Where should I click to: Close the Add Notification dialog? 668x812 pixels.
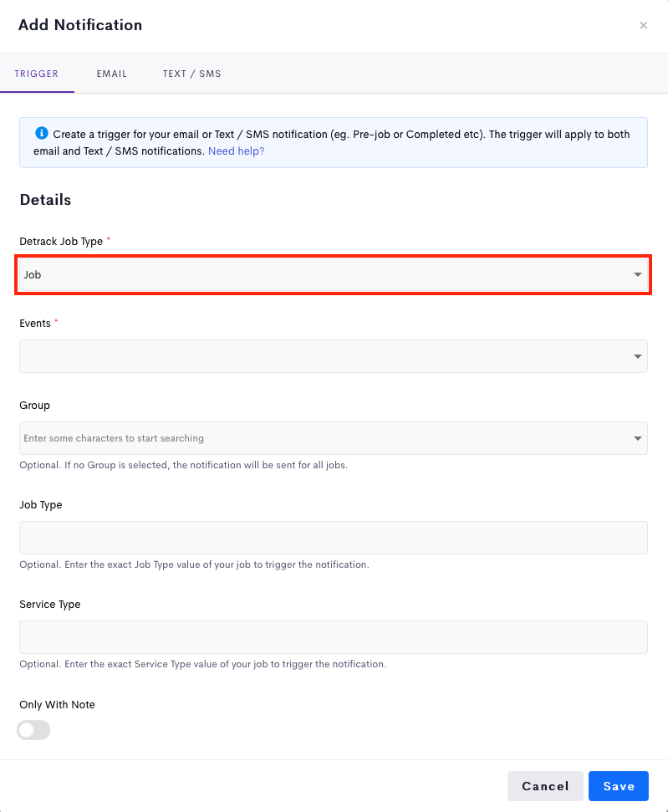643,25
